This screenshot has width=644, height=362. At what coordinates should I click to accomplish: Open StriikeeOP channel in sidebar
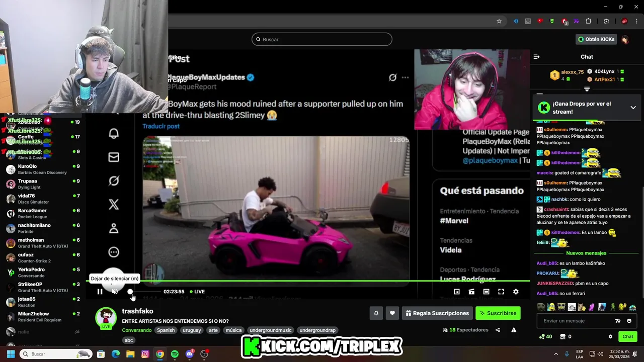click(x=42, y=287)
